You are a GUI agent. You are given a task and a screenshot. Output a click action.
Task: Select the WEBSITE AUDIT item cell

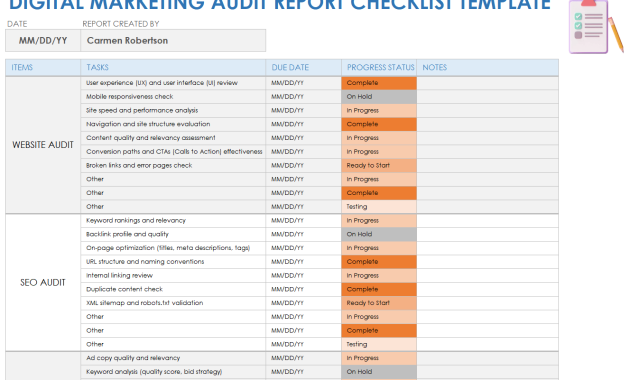[43, 145]
